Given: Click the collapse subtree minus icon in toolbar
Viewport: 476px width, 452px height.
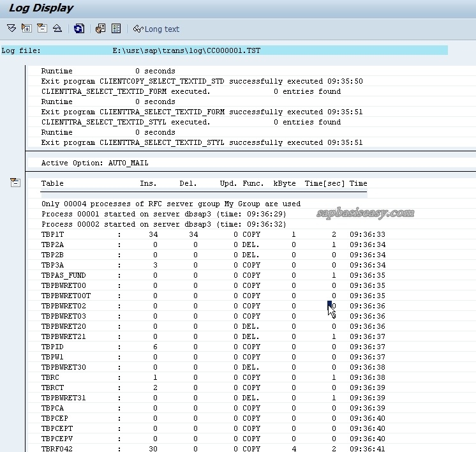Looking at the screenshot, I should (42, 29).
